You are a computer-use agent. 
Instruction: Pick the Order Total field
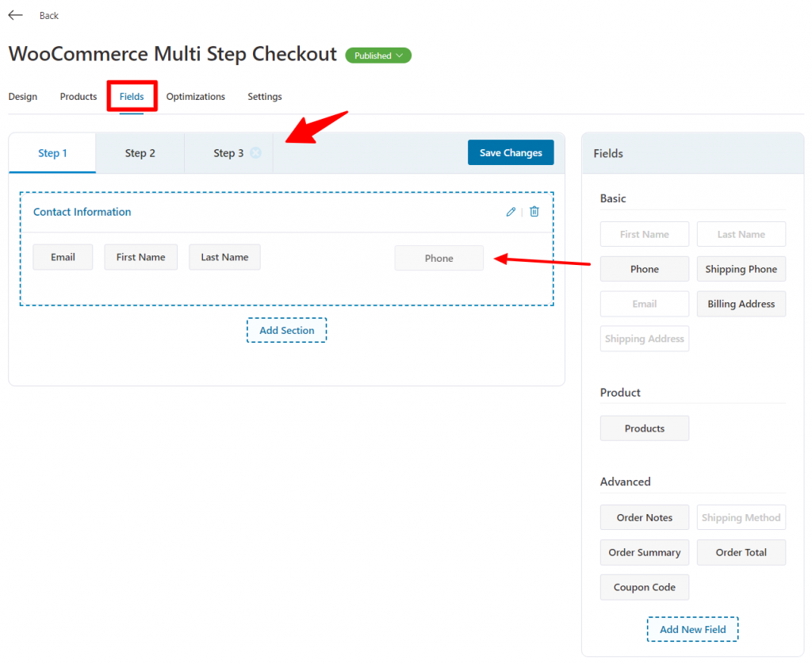[741, 552]
